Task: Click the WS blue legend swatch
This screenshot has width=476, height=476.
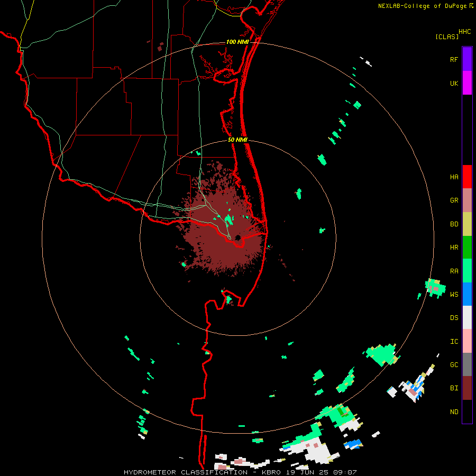Action: [x=467, y=294]
